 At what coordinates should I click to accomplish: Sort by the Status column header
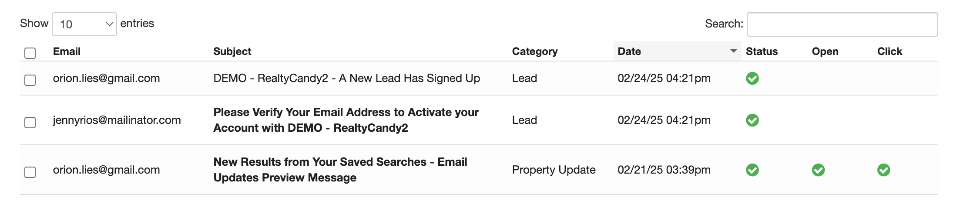coord(762,51)
